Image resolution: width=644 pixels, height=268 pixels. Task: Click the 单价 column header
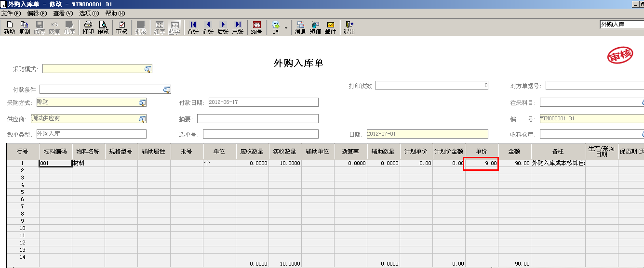[482, 151]
